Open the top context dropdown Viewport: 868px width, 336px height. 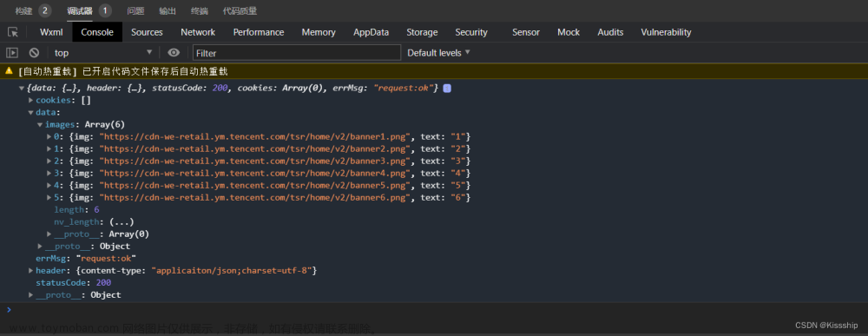pyautogui.click(x=103, y=53)
